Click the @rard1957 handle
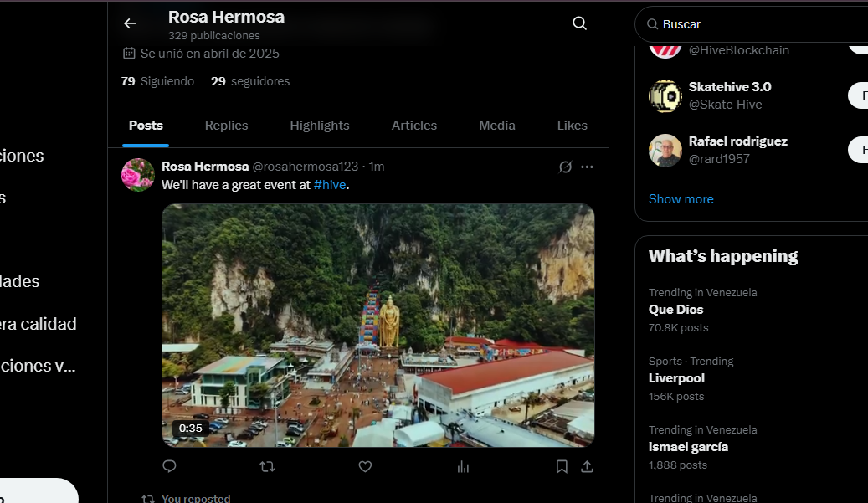868x503 pixels. [x=719, y=159]
